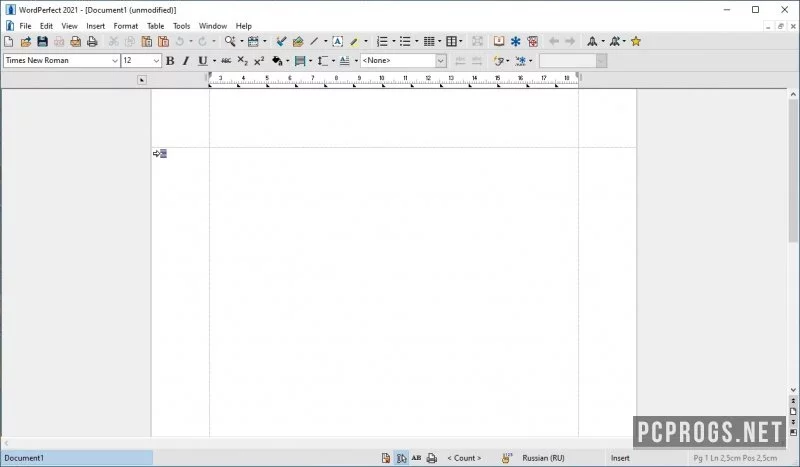Viewport: 800px width, 467px height.
Task: Click the < Count > status bar button
Action: coord(464,458)
